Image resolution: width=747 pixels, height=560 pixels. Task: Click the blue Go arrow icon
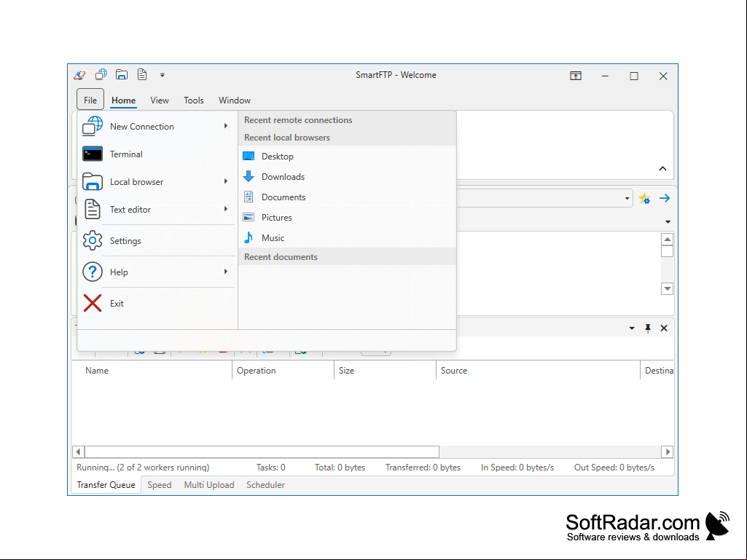tap(665, 199)
